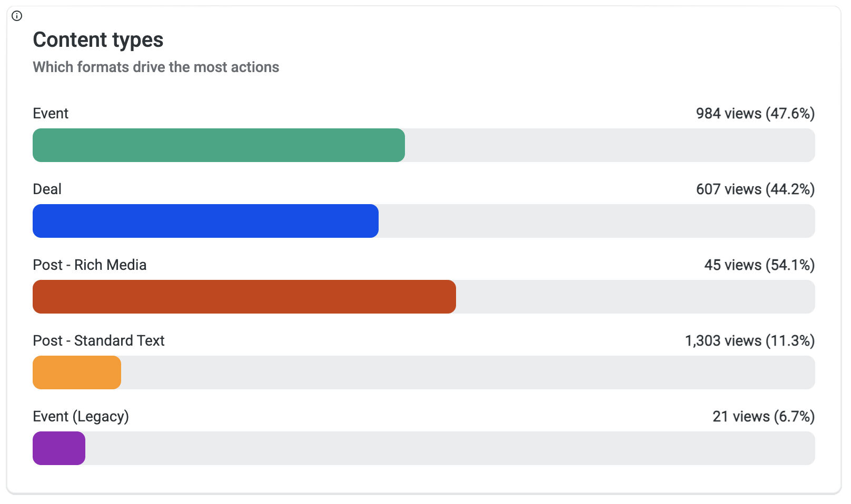Viewport: 851px width, 504px height.
Task: Click the 21 views (6.7%) value
Action: pyautogui.click(x=764, y=417)
